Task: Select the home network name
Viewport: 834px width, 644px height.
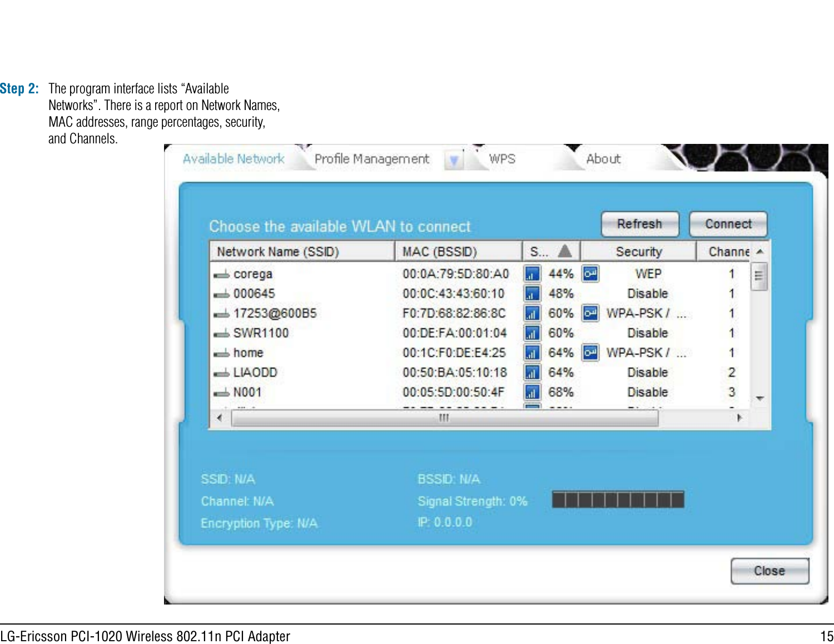Action: (249, 353)
